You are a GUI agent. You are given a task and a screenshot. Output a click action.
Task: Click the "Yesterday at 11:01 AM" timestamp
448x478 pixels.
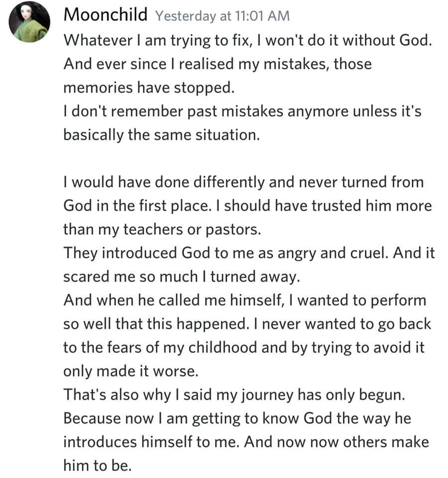coord(222,16)
